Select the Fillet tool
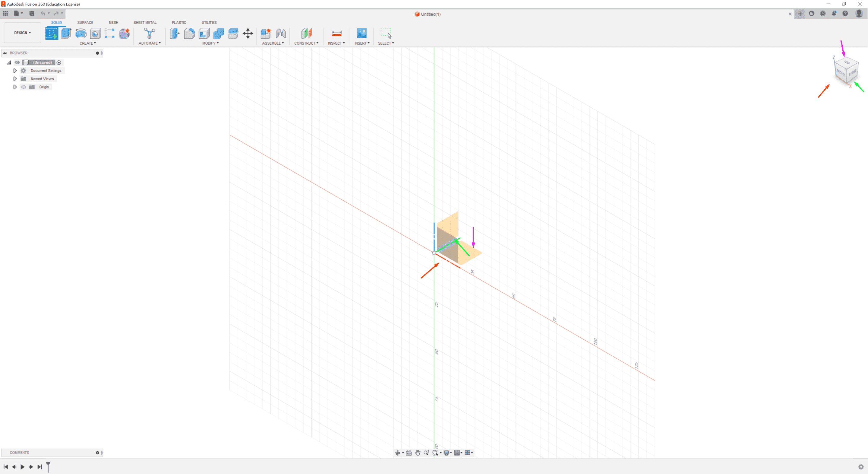 pos(189,33)
